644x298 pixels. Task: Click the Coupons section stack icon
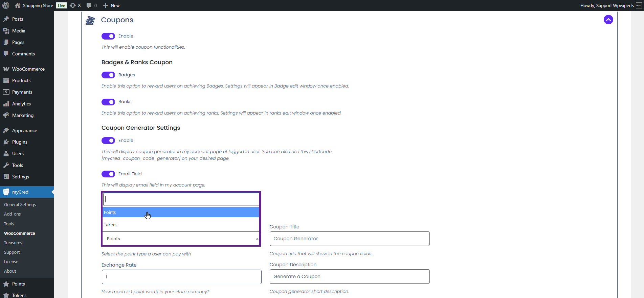tap(90, 20)
